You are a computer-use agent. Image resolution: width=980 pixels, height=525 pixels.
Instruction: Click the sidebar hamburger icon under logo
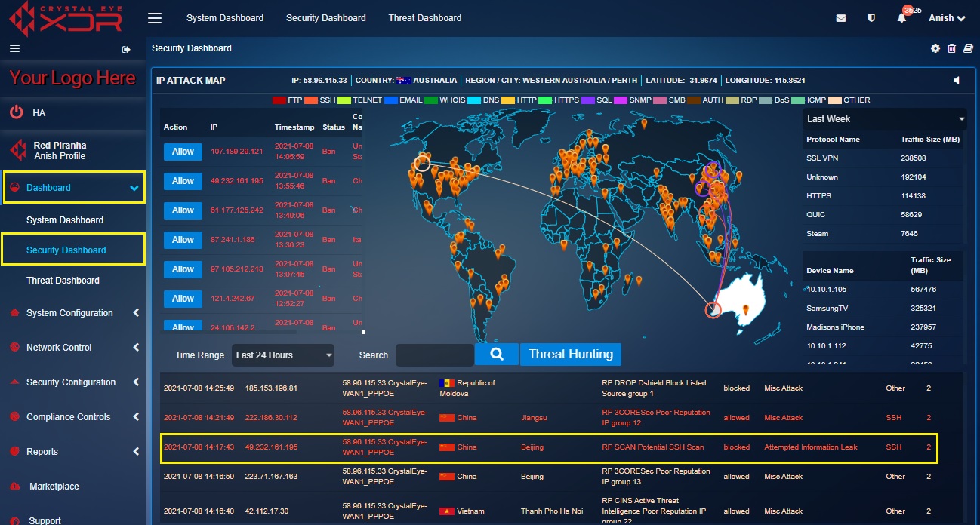[14, 48]
